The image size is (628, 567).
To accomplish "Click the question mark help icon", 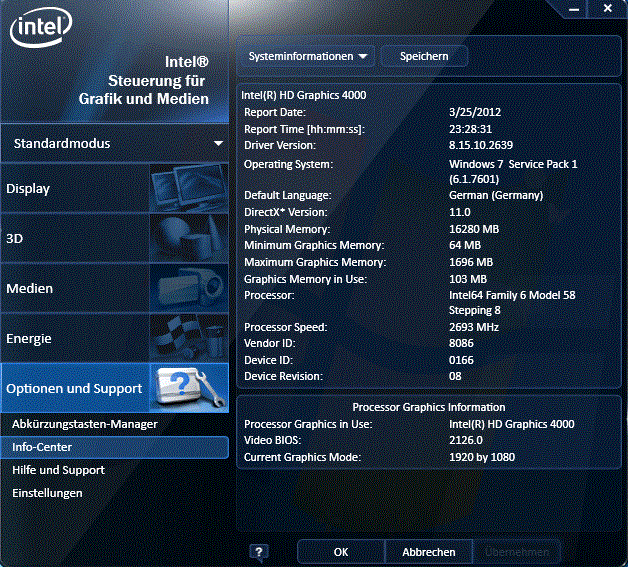I will (x=258, y=552).
